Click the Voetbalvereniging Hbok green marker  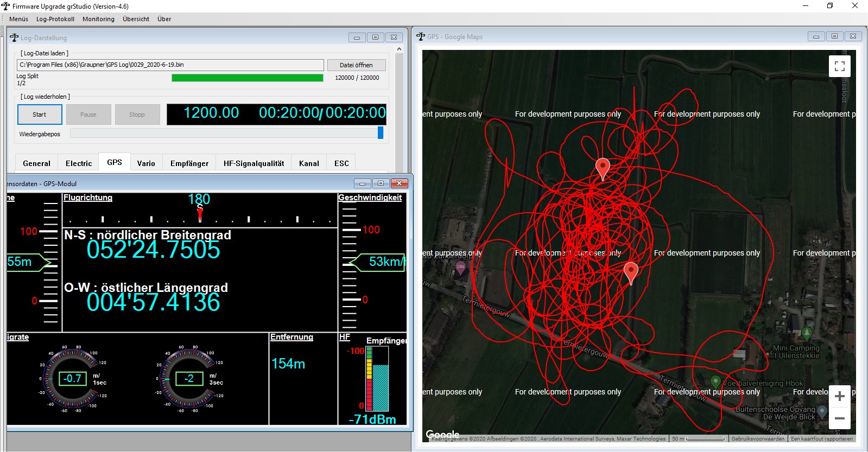point(715,382)
